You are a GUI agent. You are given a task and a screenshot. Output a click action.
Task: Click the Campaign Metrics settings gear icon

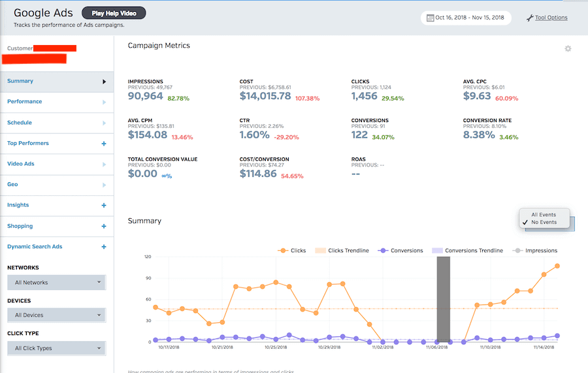point(568,49)
